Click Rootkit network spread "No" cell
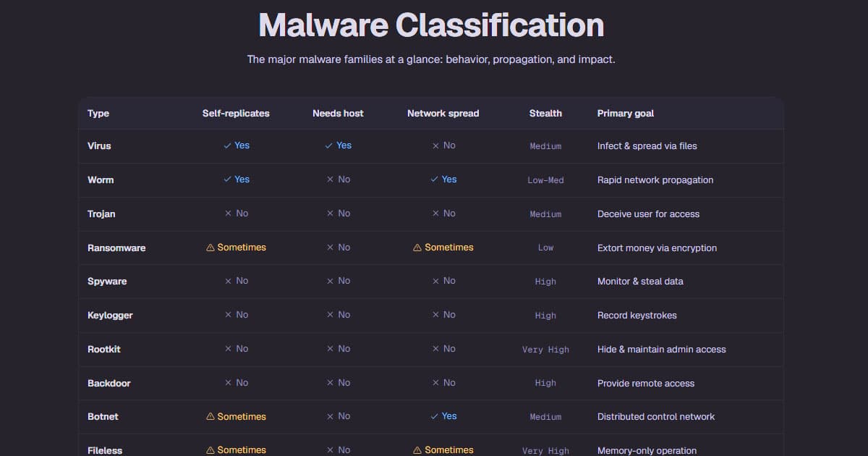868x456 pixels. point(443,349)
